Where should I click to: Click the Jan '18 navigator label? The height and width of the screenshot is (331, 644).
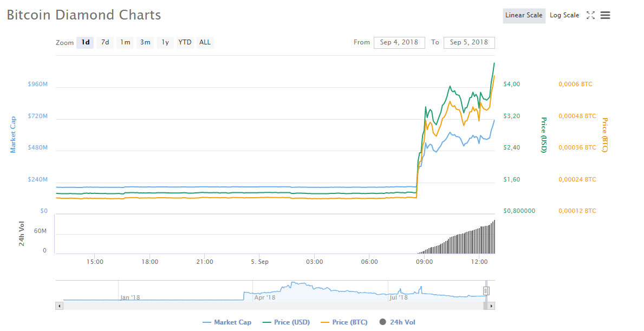130,297
